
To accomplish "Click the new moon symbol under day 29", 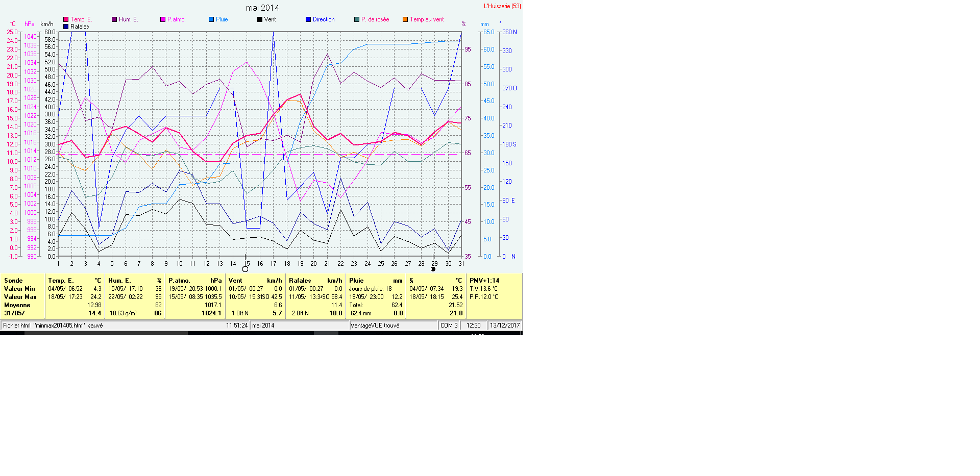I will 433,269.
